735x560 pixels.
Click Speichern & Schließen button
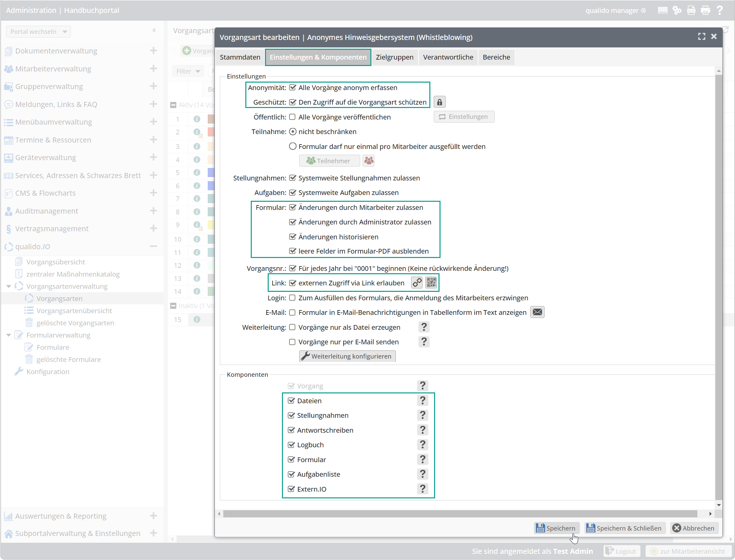(625, 528)
